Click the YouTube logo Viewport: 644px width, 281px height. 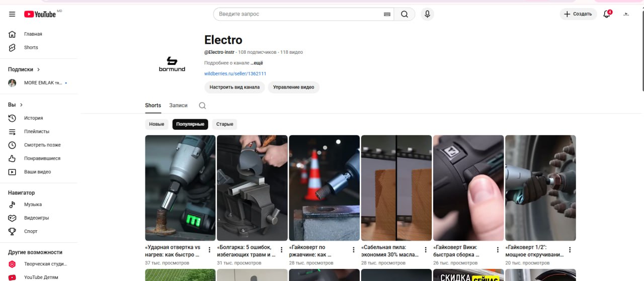pyautogui.click(x=40, y=14)
